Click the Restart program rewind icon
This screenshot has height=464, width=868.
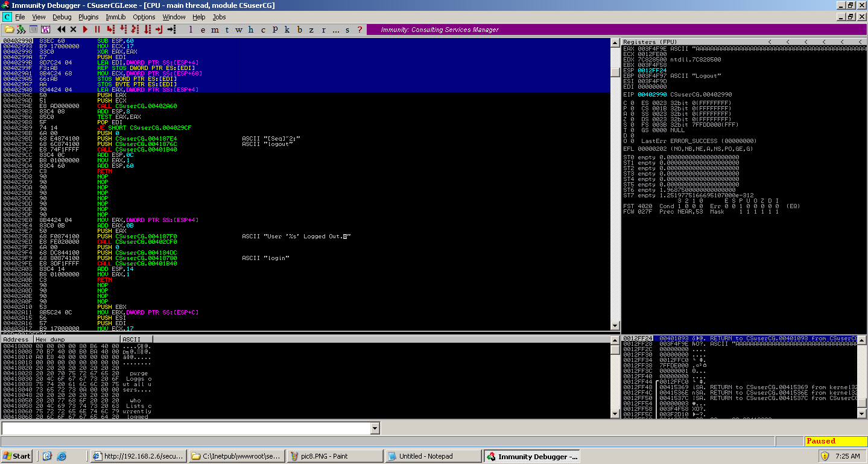pos(61,29)
